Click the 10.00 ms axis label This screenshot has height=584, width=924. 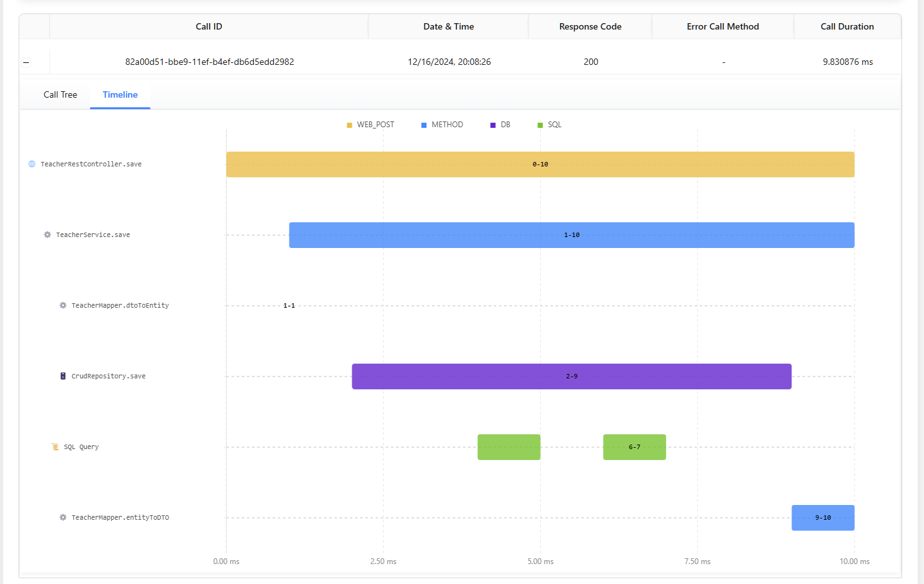point(855,562)
